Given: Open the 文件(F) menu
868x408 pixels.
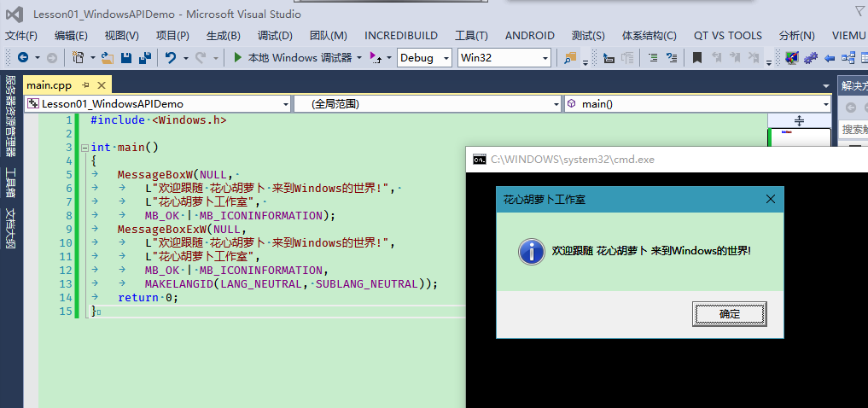Looking at the screenshot, I should pyautogui.click(x=21, y=36).
